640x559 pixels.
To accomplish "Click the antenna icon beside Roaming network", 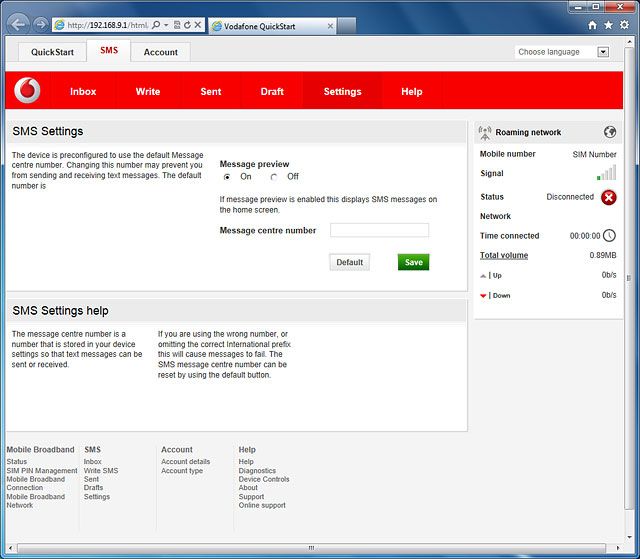I will tap(485, 133).
